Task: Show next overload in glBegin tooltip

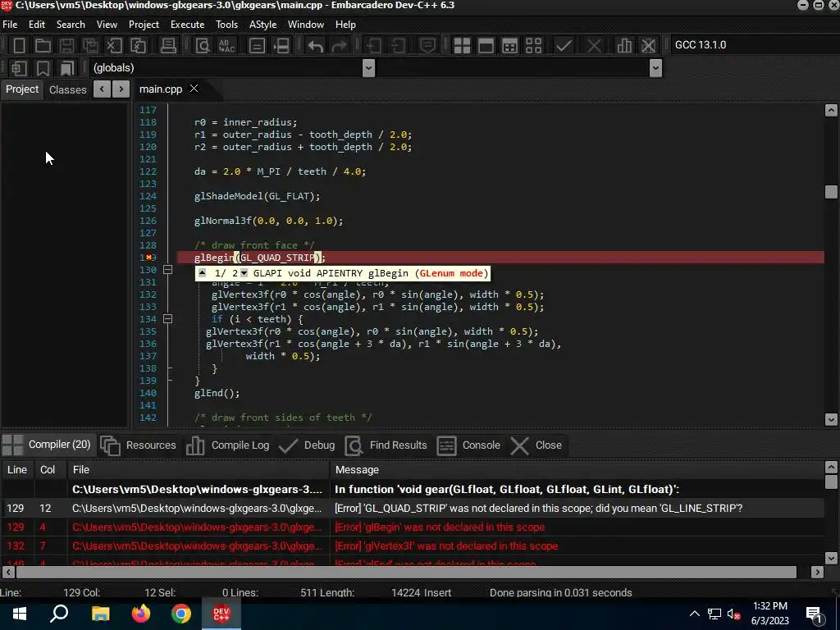Action: pyautogui.click(x=244, y=273)
